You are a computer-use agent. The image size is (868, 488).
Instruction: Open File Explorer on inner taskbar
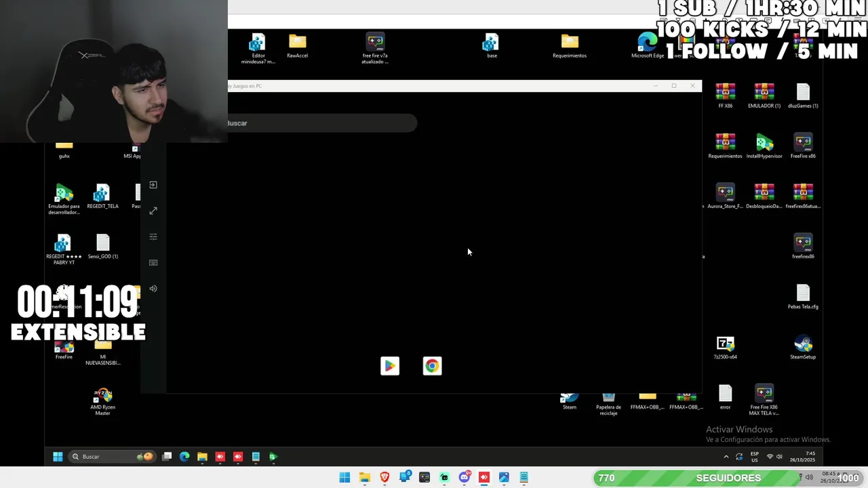202,457
